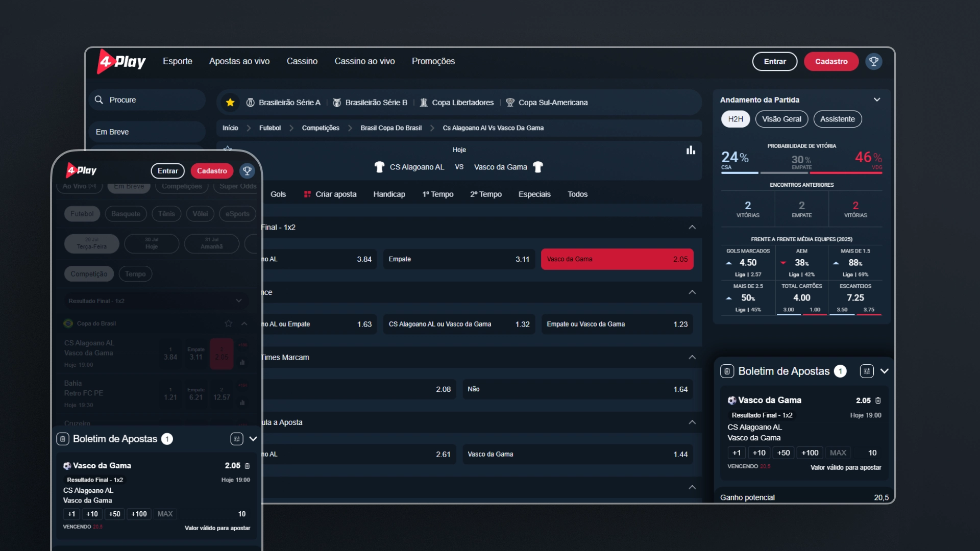
Task: Delete Vasco da Gama bet via trash icon
Action: pyautogui.click(x=878, y=400)
